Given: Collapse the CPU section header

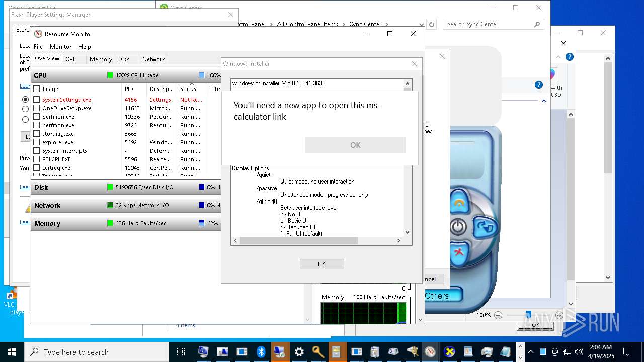Looking at the screenshot, I should pos(126,75).
